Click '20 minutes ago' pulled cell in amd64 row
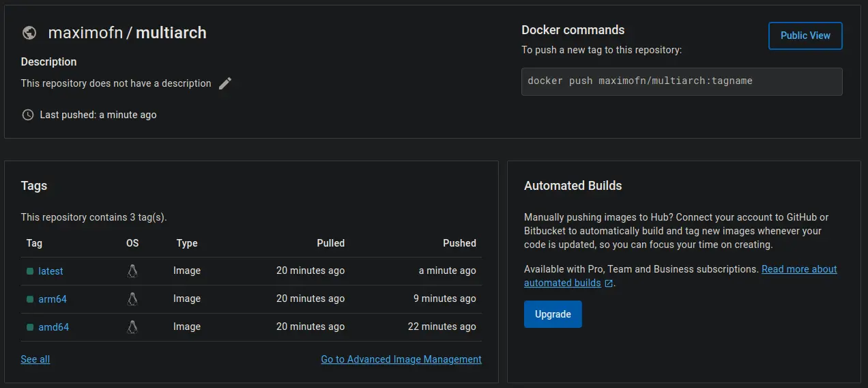 [x=310, y=327]
